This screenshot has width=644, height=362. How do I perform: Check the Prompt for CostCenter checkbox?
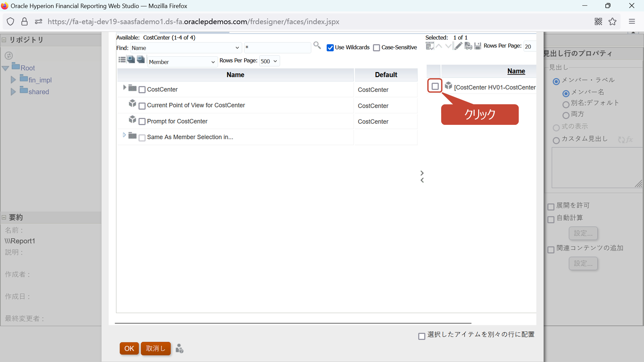point(142,122)
